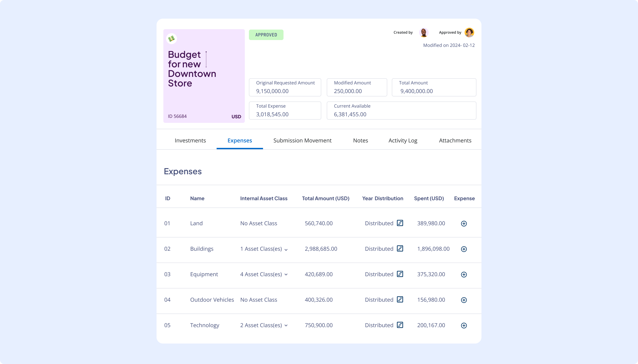Screen dimensions: 638x364
Task: Click No Asset Class in Outdoor Vehicles row
Action: [x=258, y=300]
